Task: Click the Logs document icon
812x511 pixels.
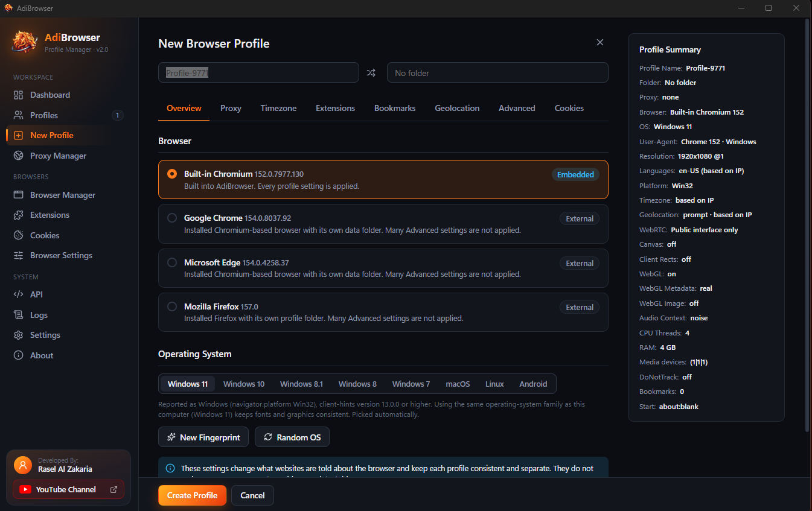Action: tap(19, 315)
